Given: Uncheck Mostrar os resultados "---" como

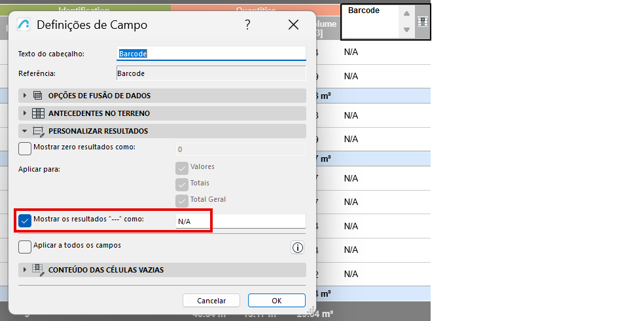Looking at the screenshot, I should [25, 221].
